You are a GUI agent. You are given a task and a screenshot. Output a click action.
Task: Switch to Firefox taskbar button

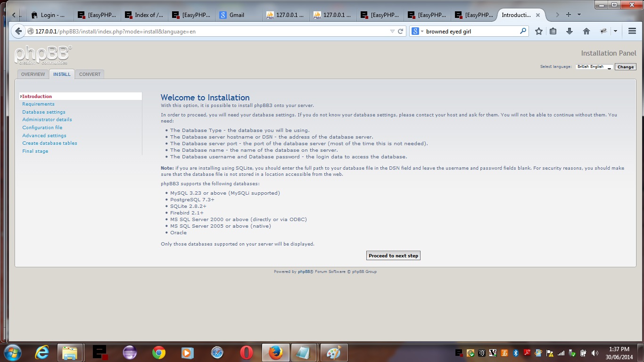pos(276,353)
